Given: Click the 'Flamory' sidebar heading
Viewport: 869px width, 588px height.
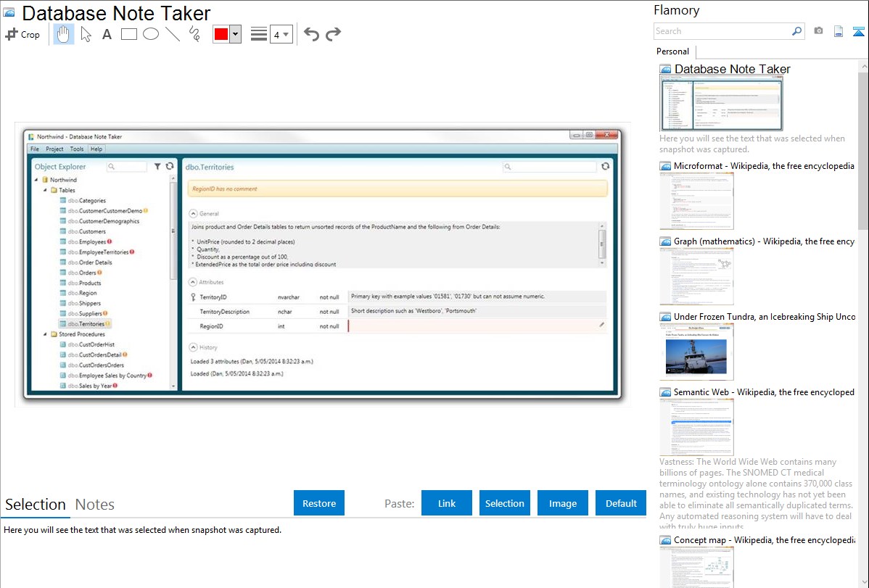Looking at the screenshot, I should 677,11.
